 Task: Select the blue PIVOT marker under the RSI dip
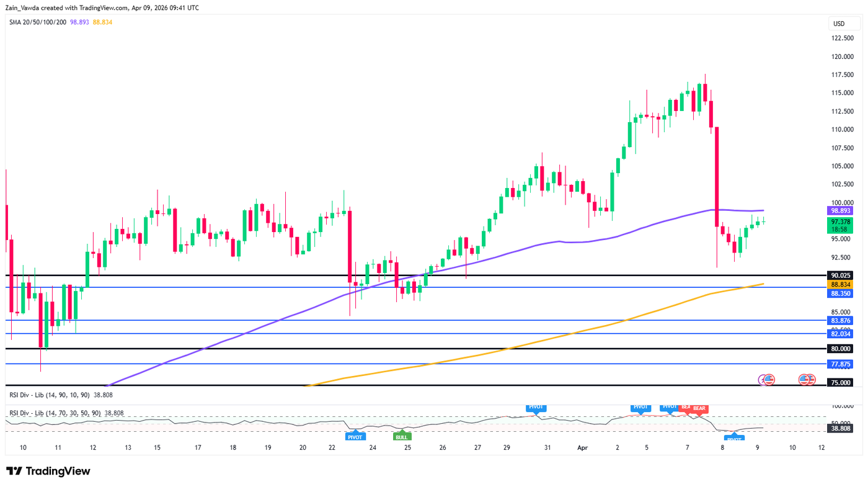click(734, 439)
